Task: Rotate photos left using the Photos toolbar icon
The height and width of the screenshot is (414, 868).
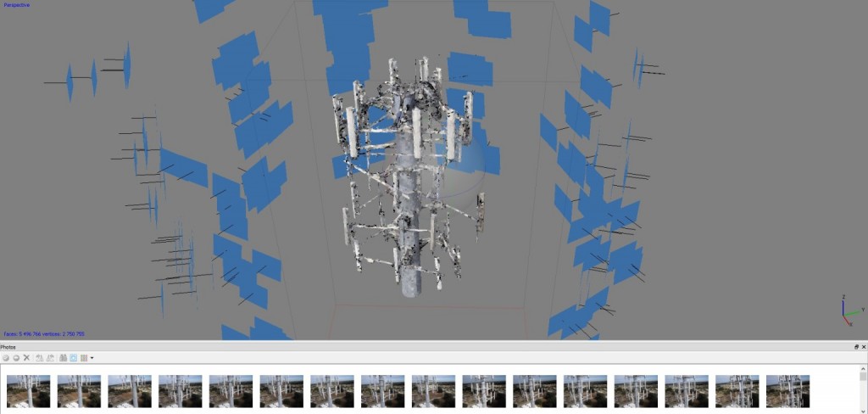Action: [39, 358]
